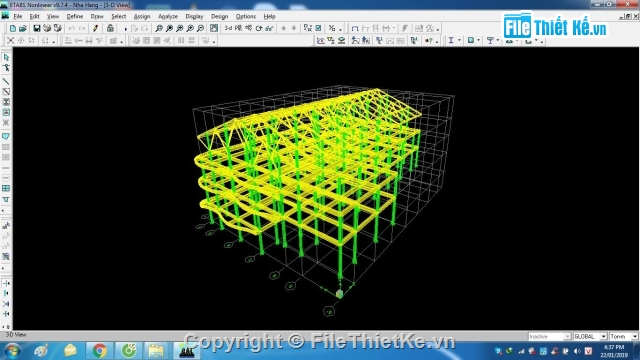
Task: Click the Windows Start button
Action: (12, 351)
